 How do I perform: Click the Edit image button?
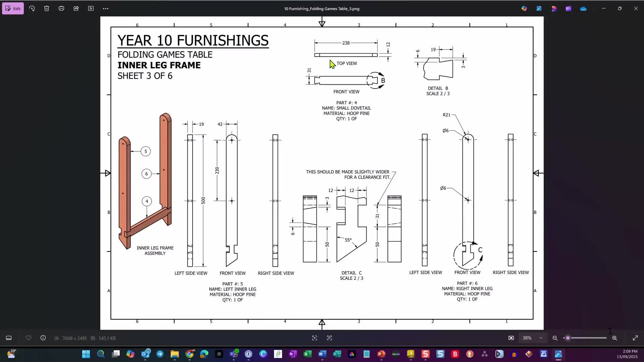(x=13, y=8)
